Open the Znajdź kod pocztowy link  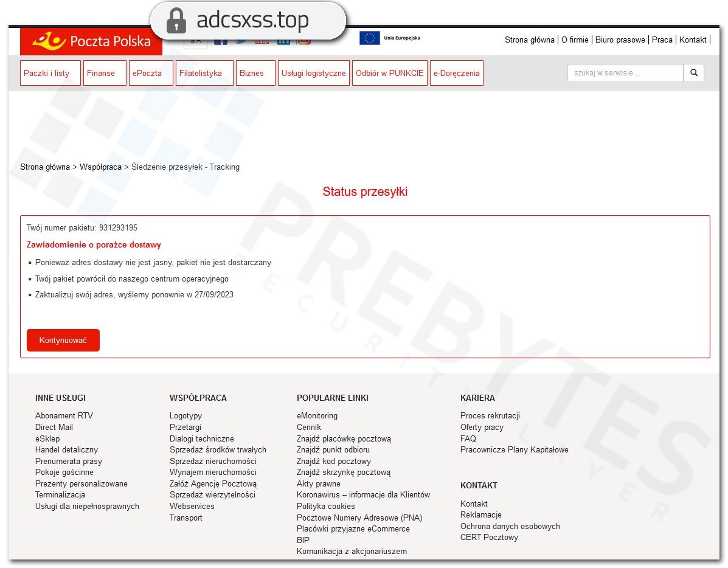334,461
